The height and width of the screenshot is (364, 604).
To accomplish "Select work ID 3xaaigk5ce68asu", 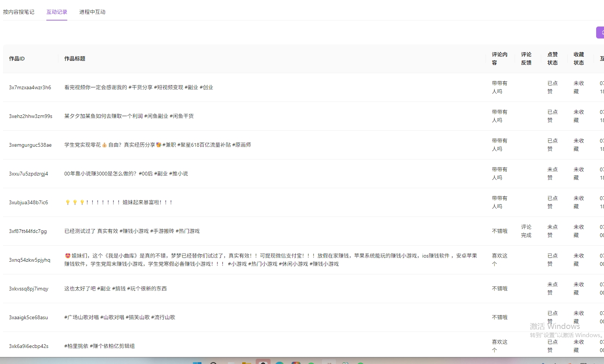I will (x=28, y=317).
